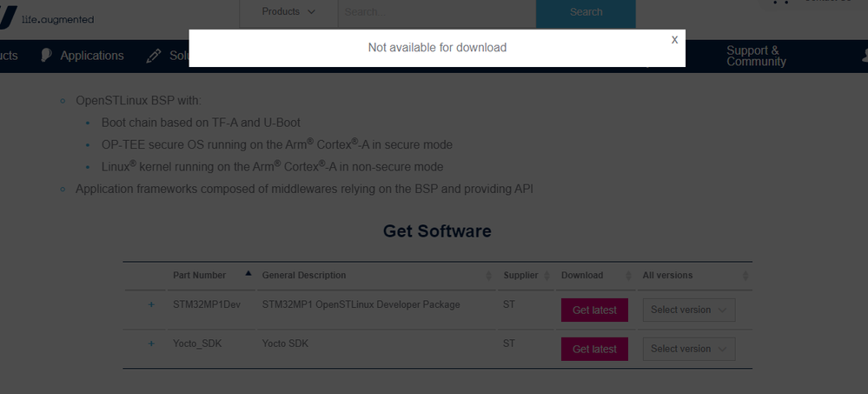The image size is (868, 394).
Task: Sort by General Description column
Action: pos(377,275)
